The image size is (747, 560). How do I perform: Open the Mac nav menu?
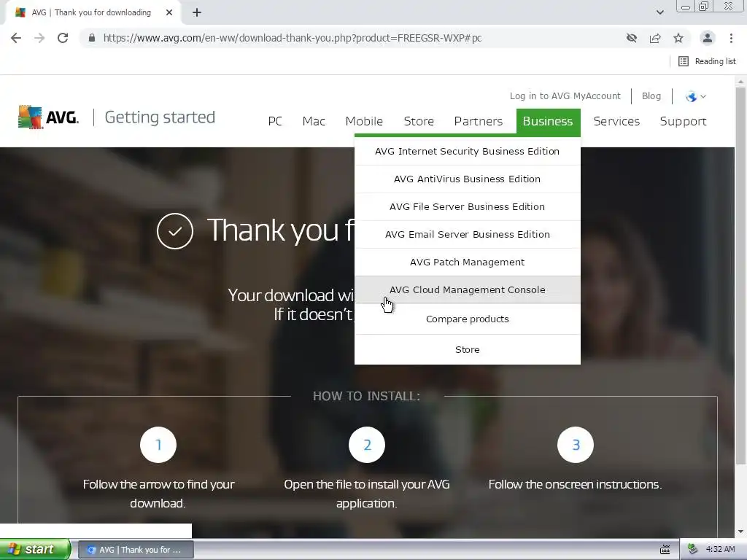(x=314, y=122)
